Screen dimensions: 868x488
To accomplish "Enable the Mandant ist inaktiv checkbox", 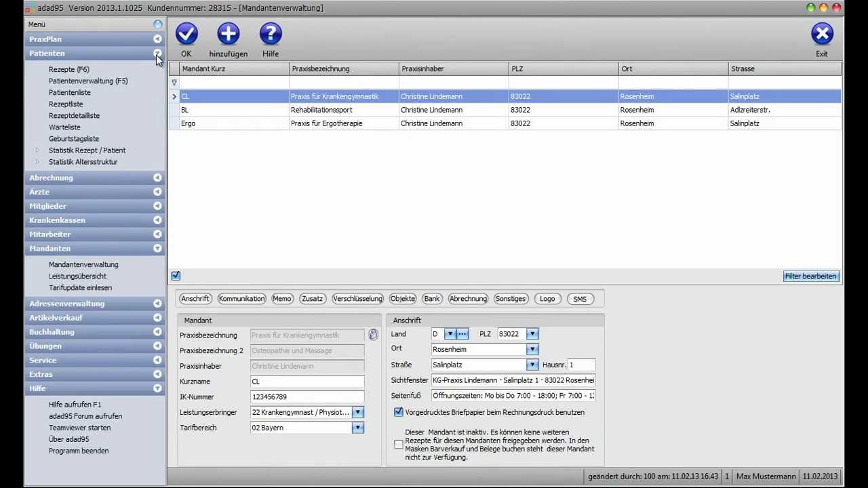I will 399,445.
